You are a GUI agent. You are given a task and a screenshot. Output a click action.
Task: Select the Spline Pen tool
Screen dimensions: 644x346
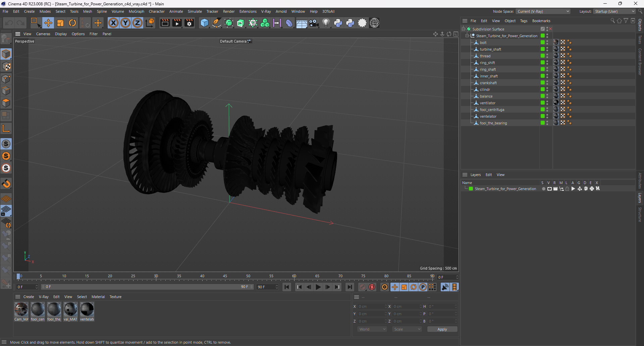(x=217, y=23)
